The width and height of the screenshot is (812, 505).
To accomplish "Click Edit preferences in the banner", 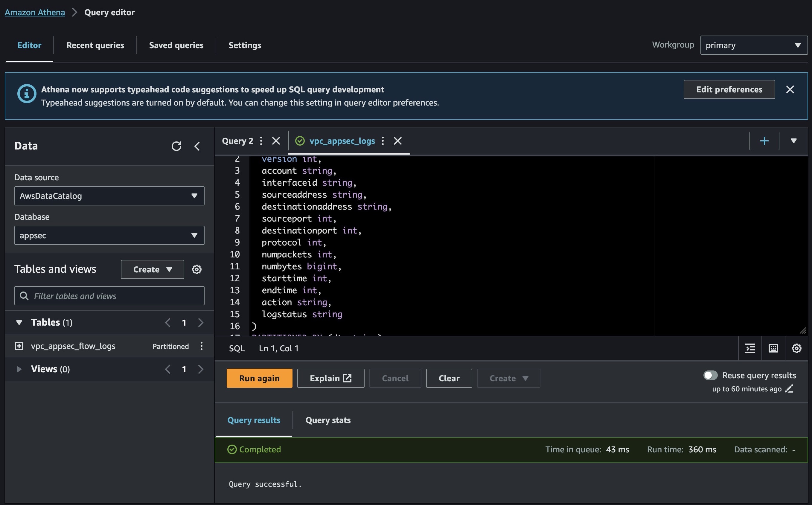I will click(729, 89).
